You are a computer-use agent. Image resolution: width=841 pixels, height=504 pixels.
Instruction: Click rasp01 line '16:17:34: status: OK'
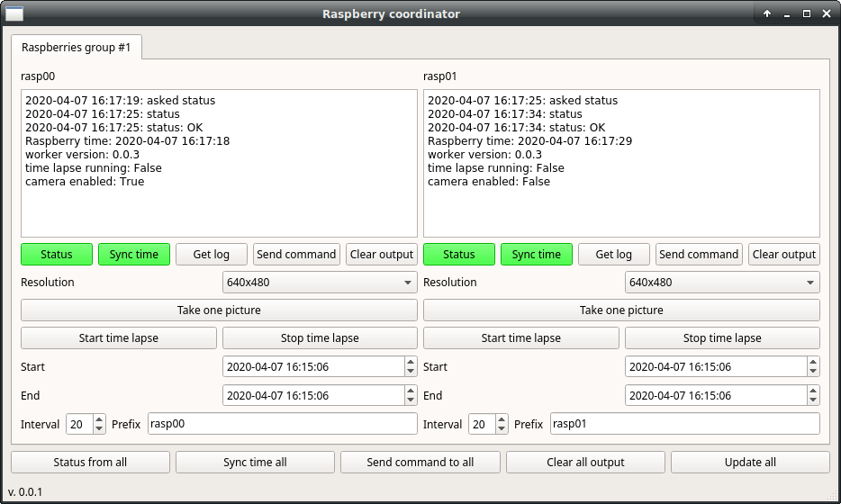click(549, 128)
